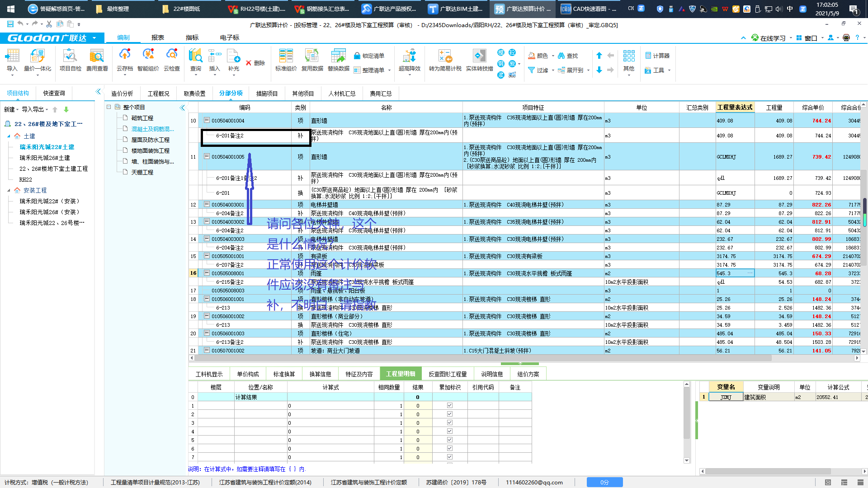Click 转为简易计税 icon
Image resolution: width=868 pixels, height=488 pixels.
445,60
